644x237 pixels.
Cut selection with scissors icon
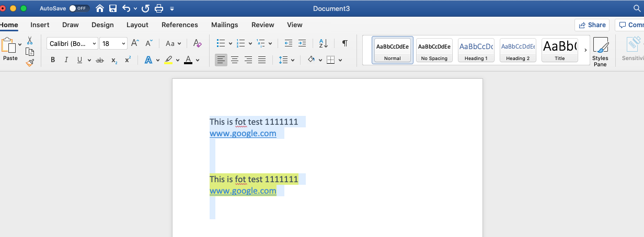pyautogui.click(x=30, y=40)
